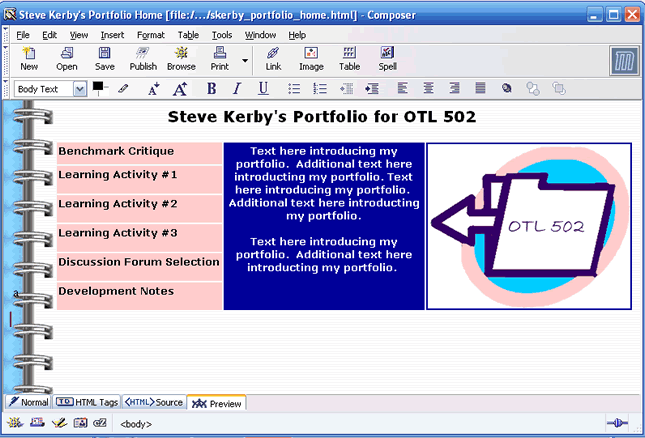Click the Benchmark Critique link

pos(116,152)
